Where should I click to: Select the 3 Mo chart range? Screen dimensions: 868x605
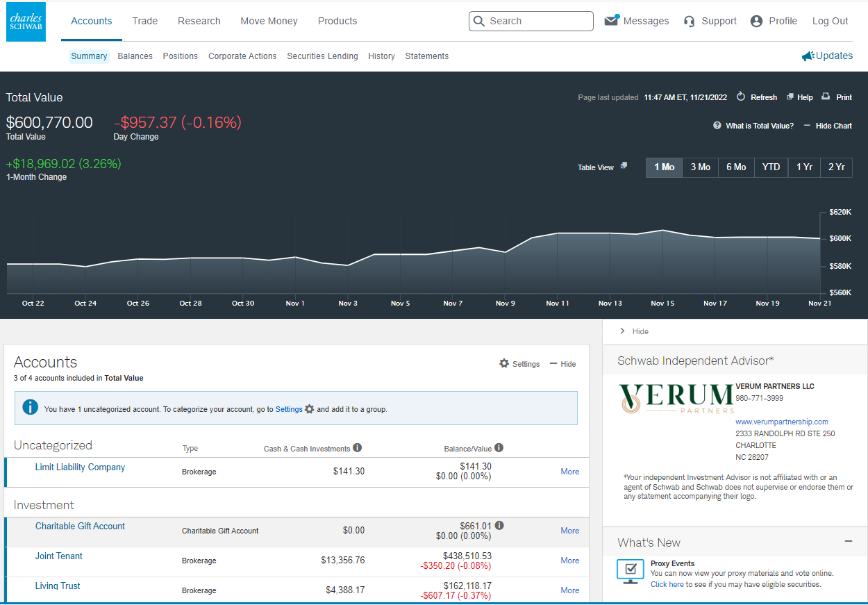click(x=700, y=167)
